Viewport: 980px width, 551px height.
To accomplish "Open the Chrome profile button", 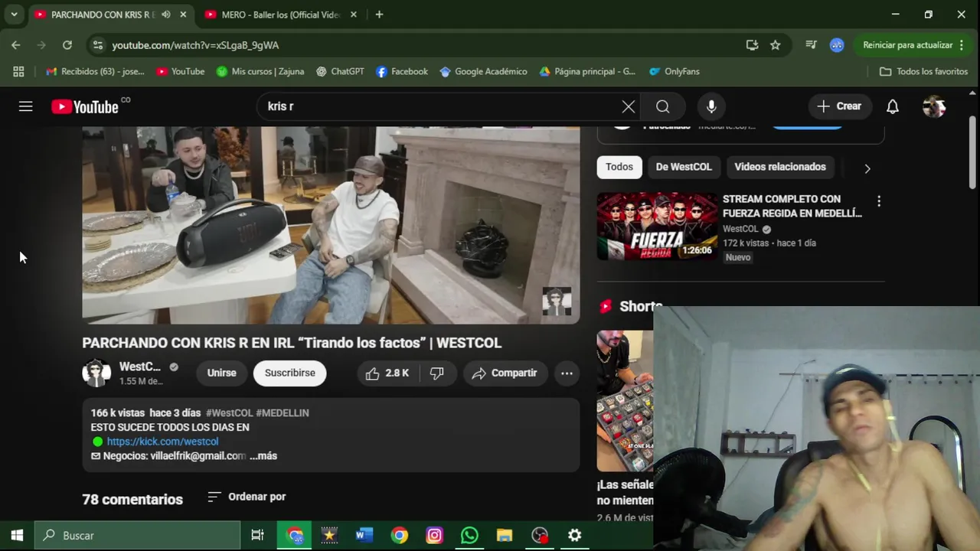I will [837, 45].
